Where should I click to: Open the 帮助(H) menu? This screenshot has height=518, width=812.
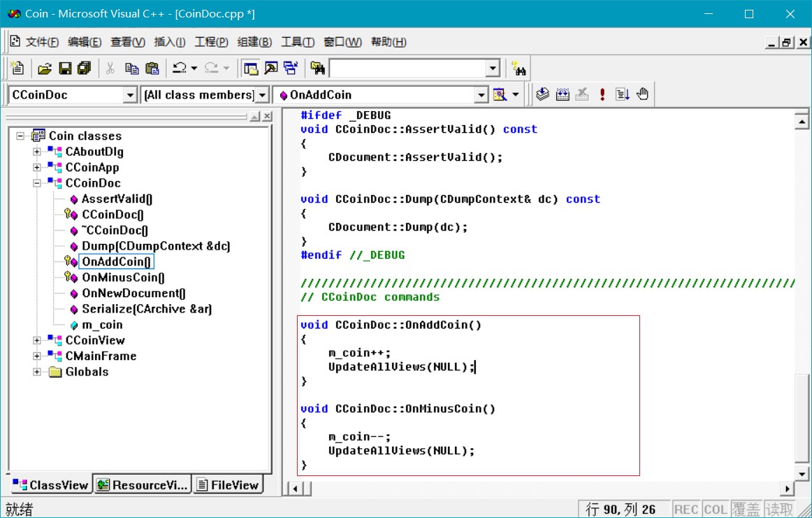[389, 42]
